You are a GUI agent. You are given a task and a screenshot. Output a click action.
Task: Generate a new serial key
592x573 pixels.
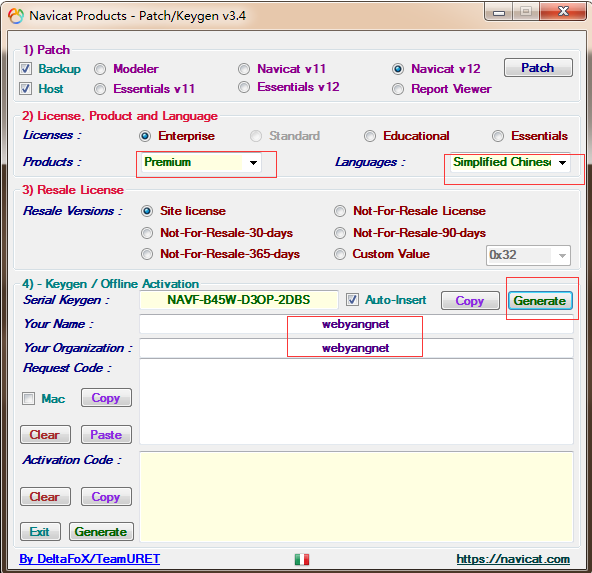coord(540,301)
